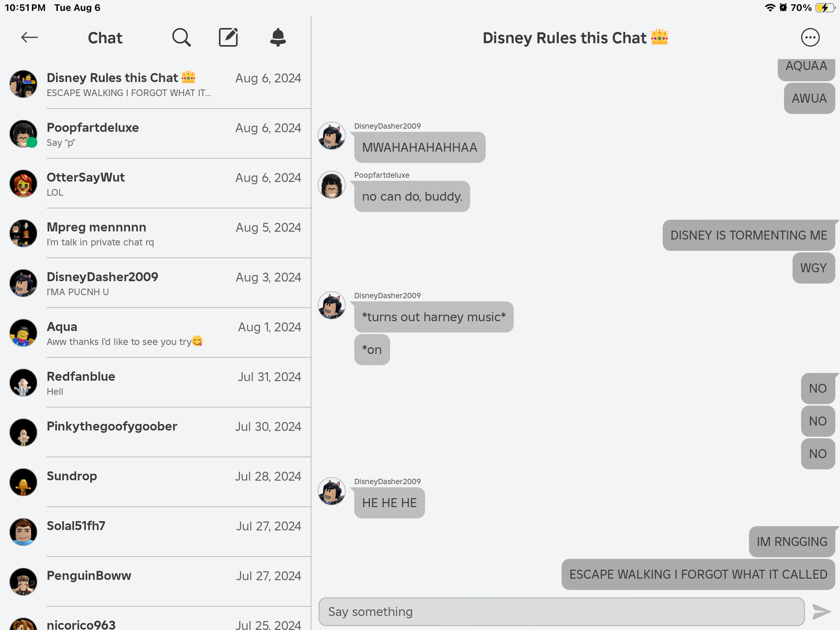The width and height of the screenshot is (840, 630).
Task: Tap Poopfartdeluxe's avatar in the chat list
Action: 23,134
